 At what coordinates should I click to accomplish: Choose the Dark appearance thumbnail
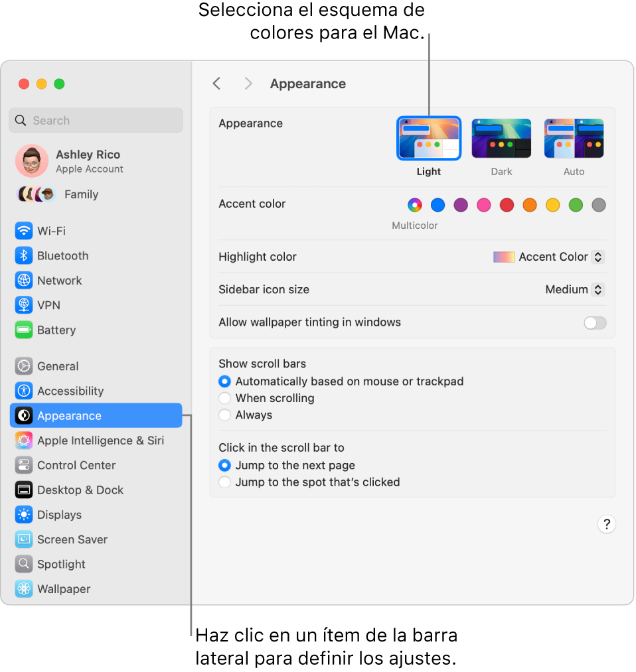pyautogui.click(x=501, y=139)
